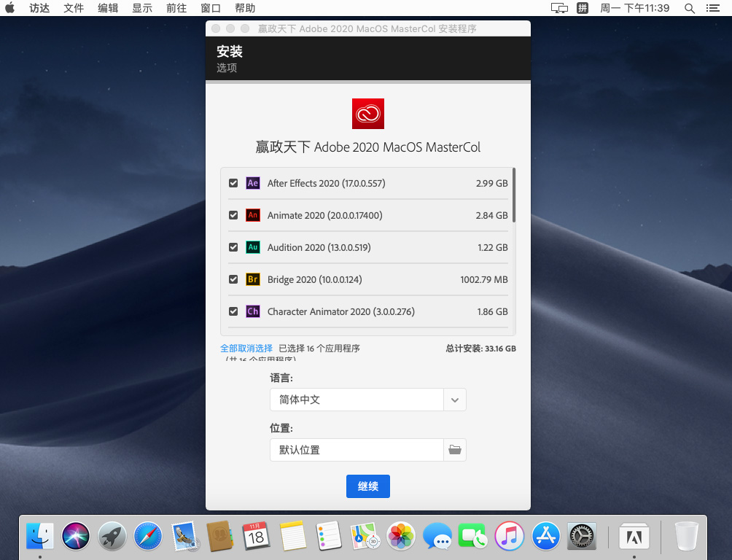
Task: Uncheck After Effects 2020 checkbox
Action: tap(233, 183)
